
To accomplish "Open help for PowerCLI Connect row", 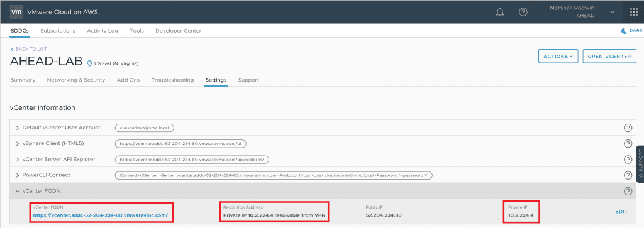I will pos(628,175).
